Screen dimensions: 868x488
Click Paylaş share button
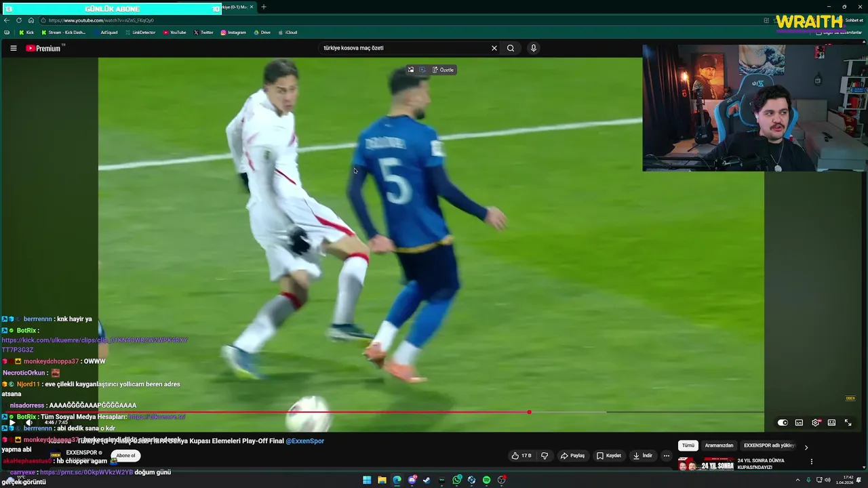coord(572,455)
